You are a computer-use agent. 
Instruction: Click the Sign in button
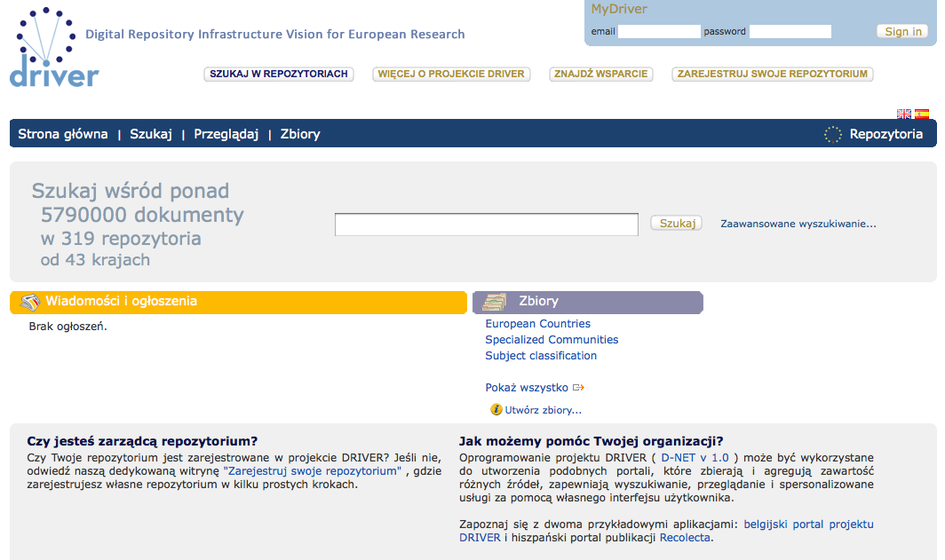click(902, 31)
